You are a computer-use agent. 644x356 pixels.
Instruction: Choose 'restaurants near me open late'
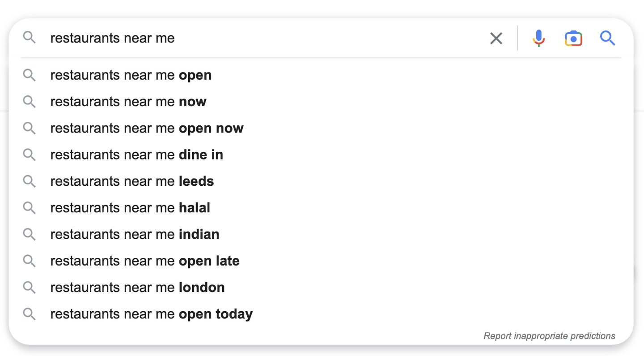pyautogui.click(x=144, y=261)
